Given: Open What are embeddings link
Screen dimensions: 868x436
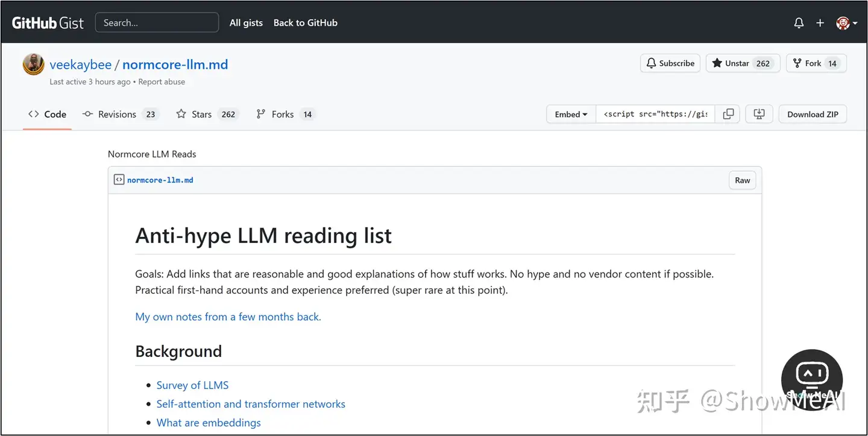Looking at the screenshot, I should tap(209, 423).
